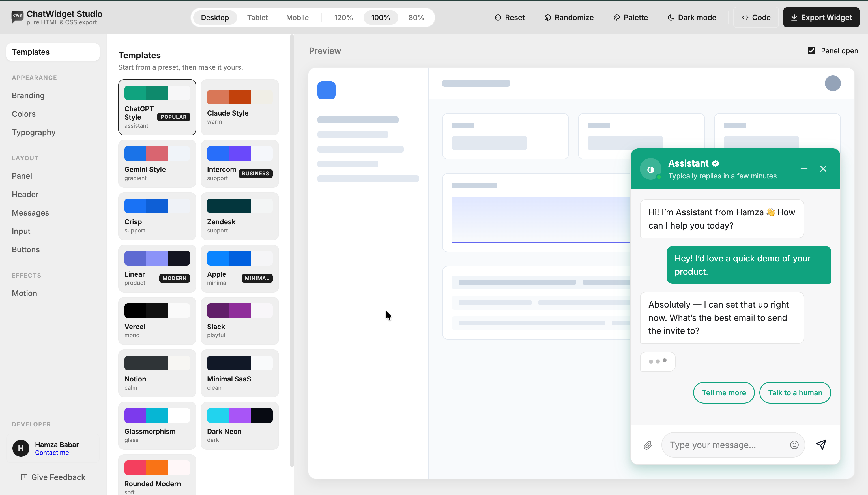Open the Palette tool
The width and height of the screenshot is (868, 495).
[x=631, y=17]
